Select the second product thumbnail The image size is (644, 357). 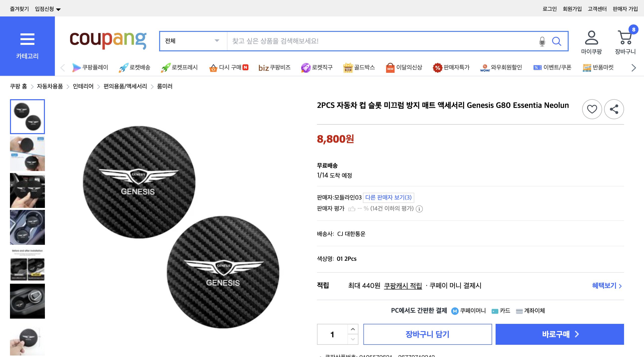click(27, 153)
